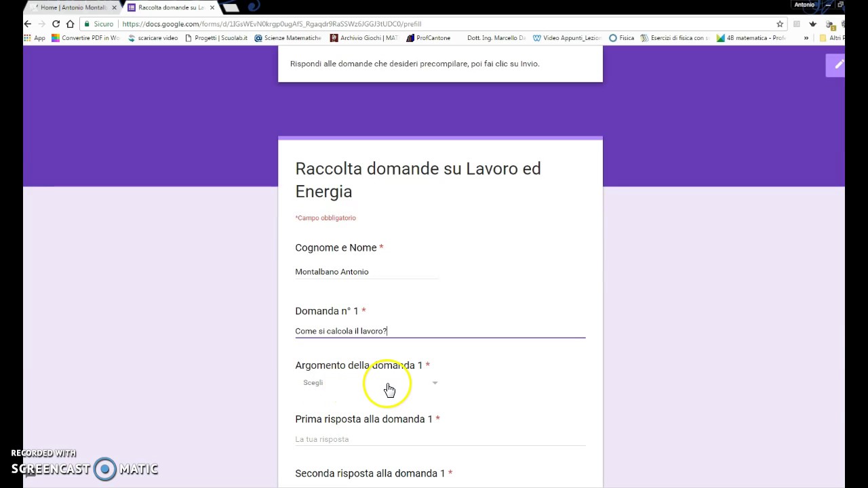
Task: Open the Fisica bookmark
Action: pyautogui.click(x=621, y=38)
